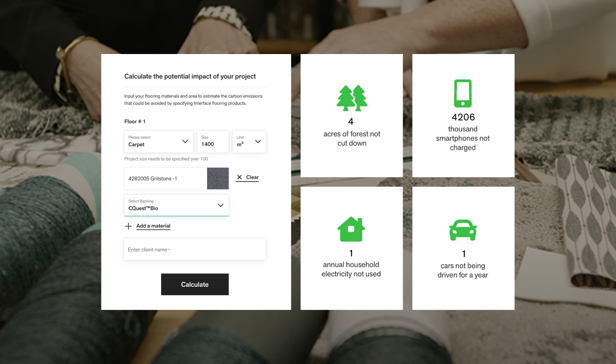Click the acres of forest not cut down text

[x=352, y=138]
